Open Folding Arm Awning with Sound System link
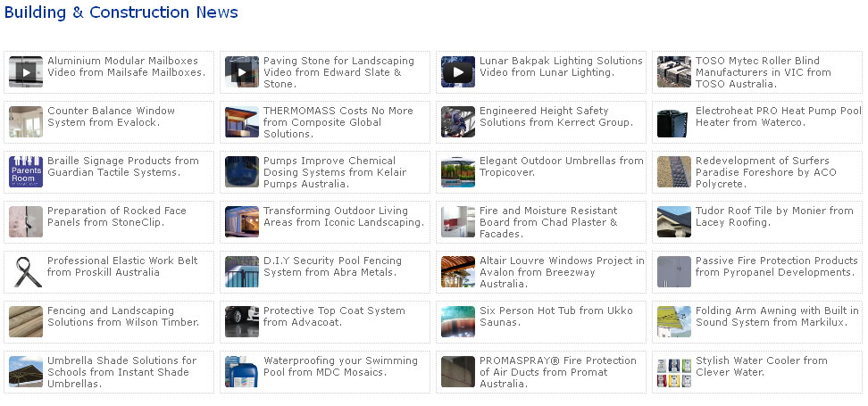This screenshot has height=406, width=868. 777,316
